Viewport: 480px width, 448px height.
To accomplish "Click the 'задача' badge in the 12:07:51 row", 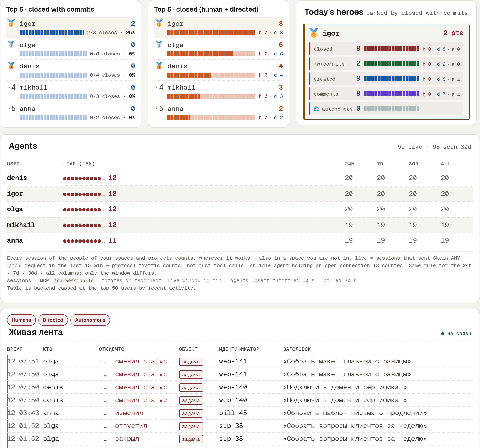I will pos(191,362).
